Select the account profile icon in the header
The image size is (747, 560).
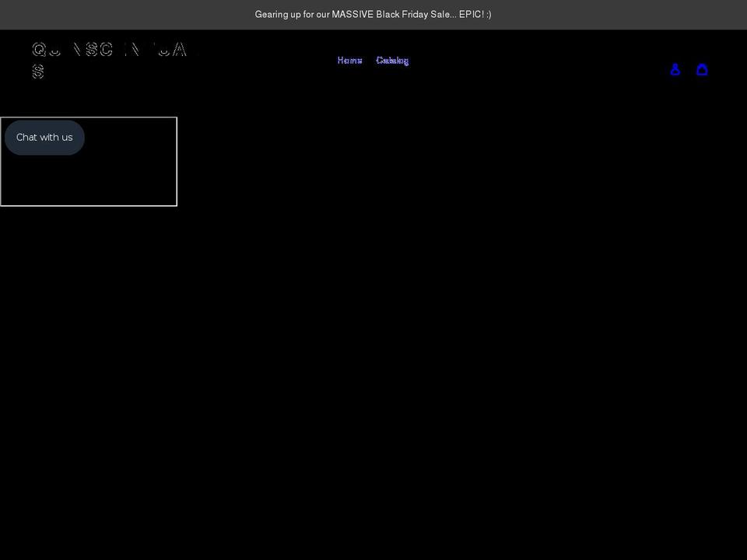click(x=675, y=69)
